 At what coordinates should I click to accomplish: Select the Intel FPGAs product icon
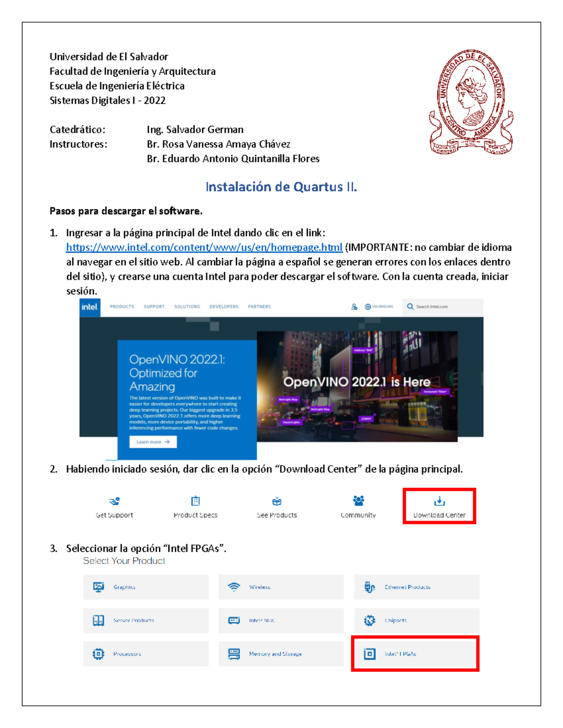click(x=369, y=653)
